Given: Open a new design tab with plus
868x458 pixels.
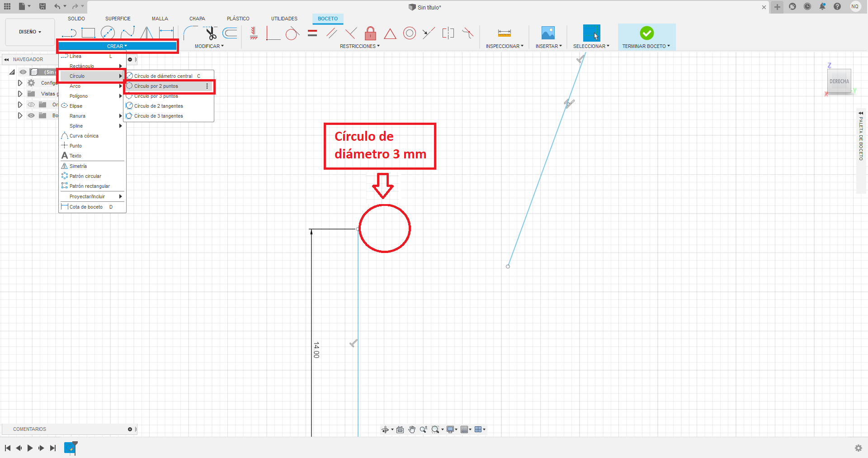Looking at the screenshot, I should (x=777, y=7).
